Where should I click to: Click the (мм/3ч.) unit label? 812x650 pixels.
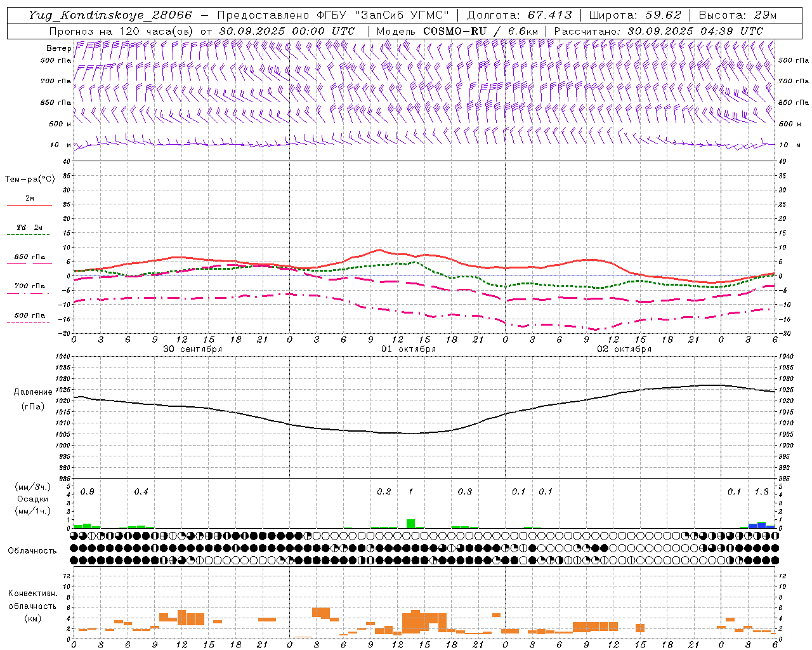pyautogui.click(x=32, y=487)
